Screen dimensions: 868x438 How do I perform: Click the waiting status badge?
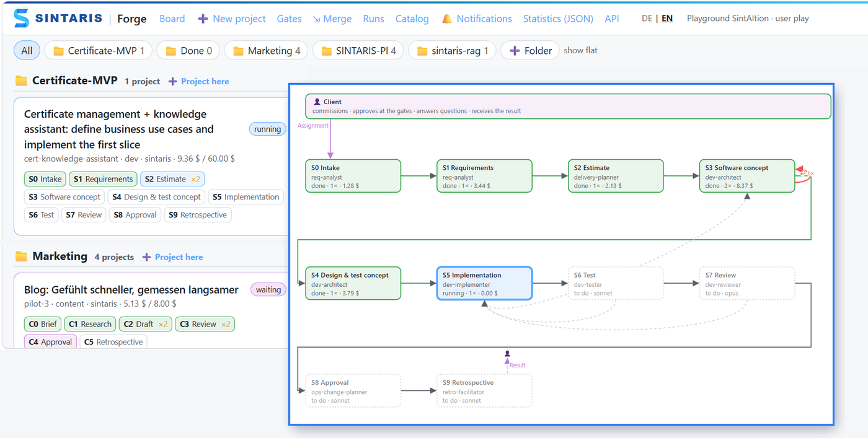pos(268,290)
